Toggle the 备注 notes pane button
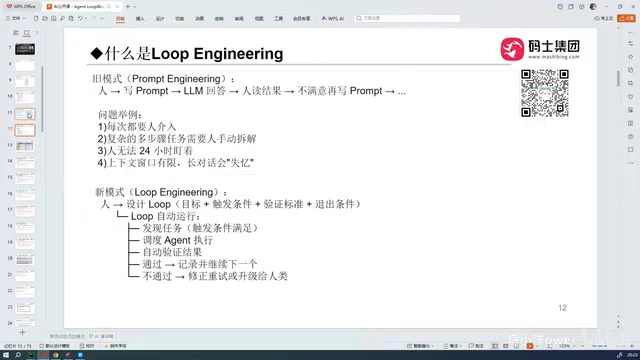 coord(452,346)
